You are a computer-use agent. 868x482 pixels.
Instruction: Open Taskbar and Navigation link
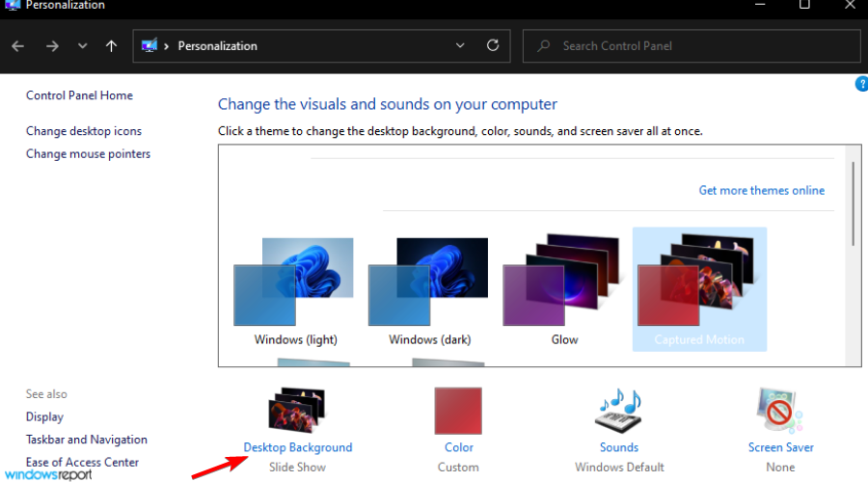coord(87,440)
